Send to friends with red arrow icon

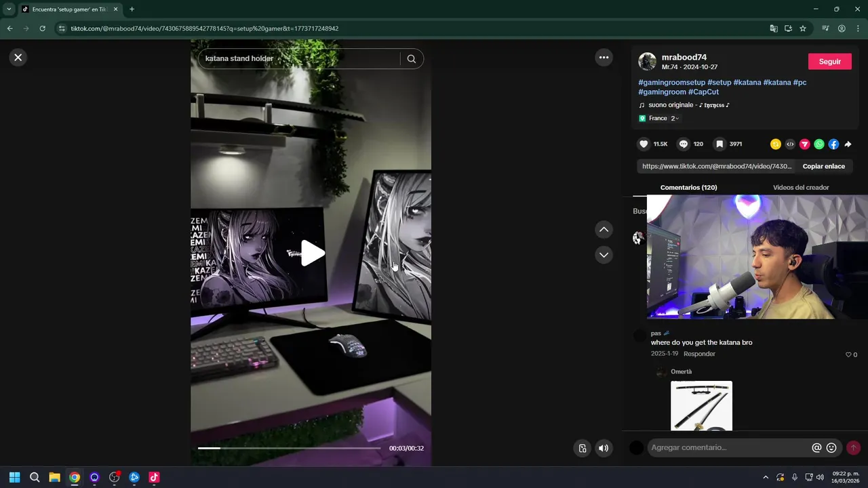[x=805, y=144]
